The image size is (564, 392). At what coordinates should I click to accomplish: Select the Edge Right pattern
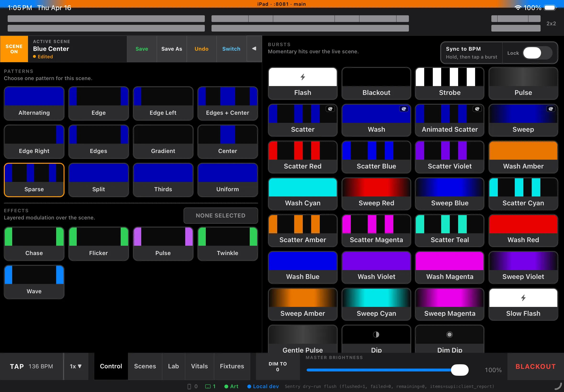34,142
